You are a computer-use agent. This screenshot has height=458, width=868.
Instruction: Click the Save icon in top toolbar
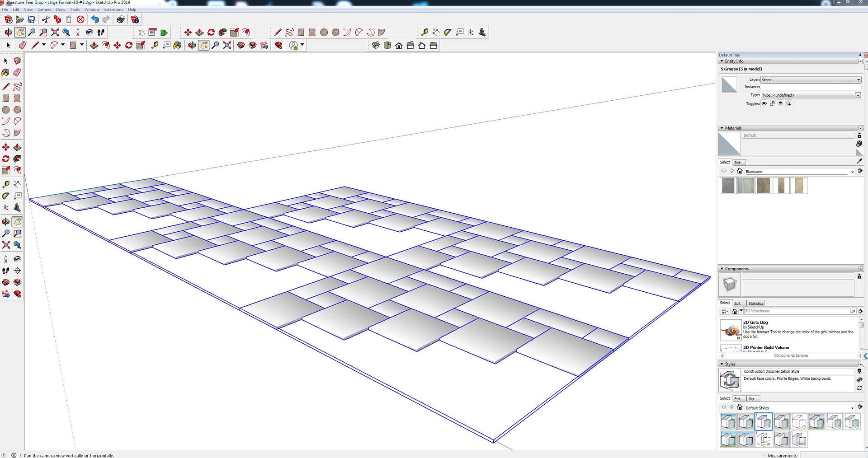coord(31,19)
